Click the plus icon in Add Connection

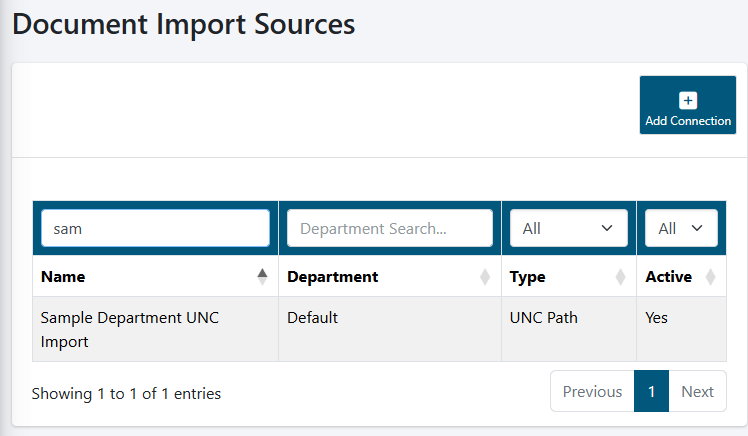coord(687,101)
